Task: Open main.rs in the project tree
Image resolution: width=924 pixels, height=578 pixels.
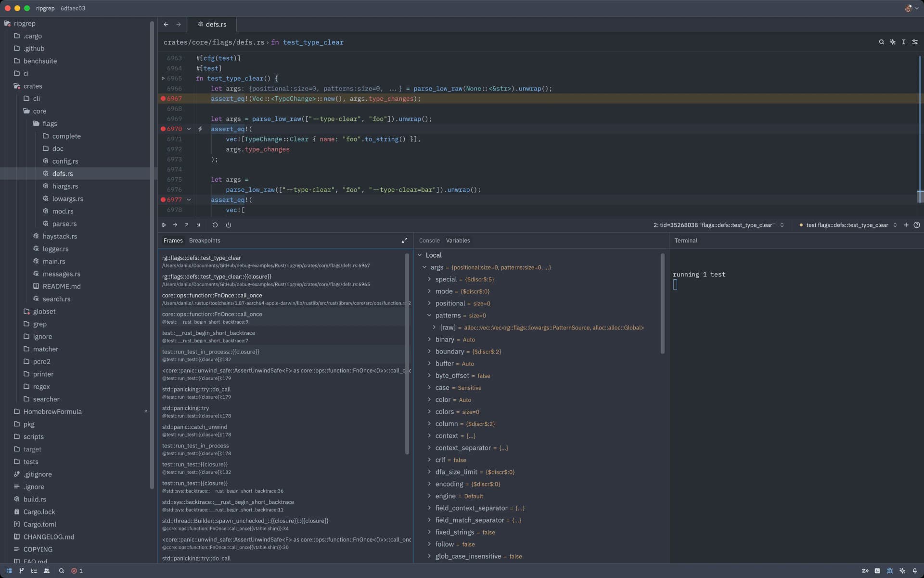Action: 54,262
